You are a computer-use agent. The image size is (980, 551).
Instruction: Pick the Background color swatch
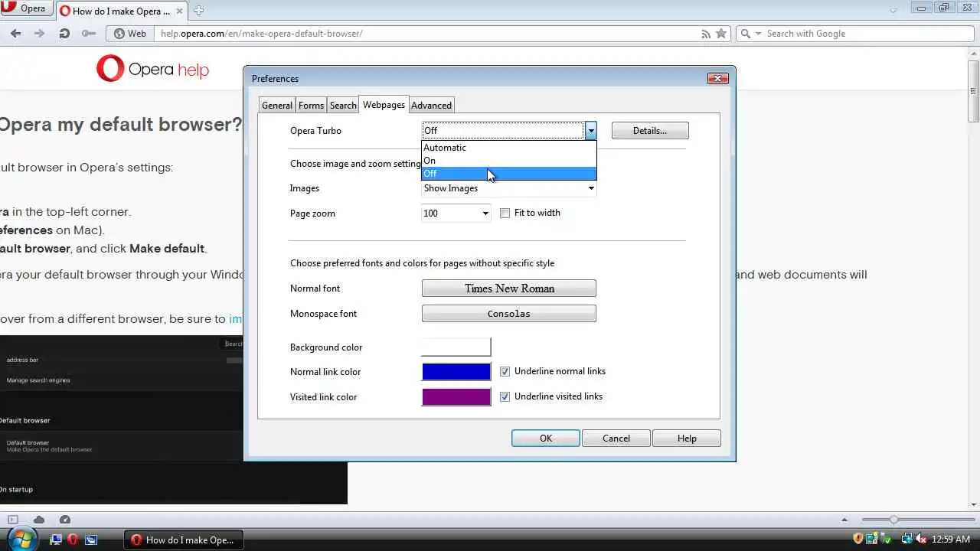[x=456, y=347]
